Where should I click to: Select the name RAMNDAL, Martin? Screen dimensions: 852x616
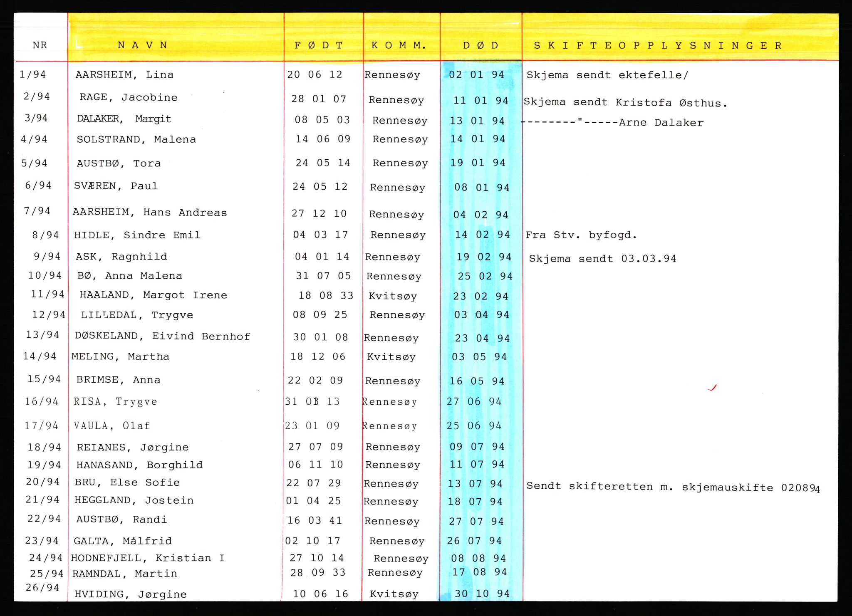pos(125,574)
